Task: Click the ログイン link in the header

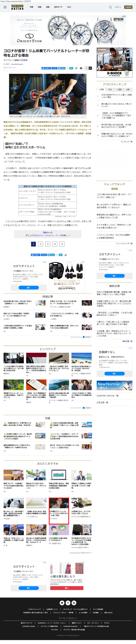Action: click(x=118, y=7)
